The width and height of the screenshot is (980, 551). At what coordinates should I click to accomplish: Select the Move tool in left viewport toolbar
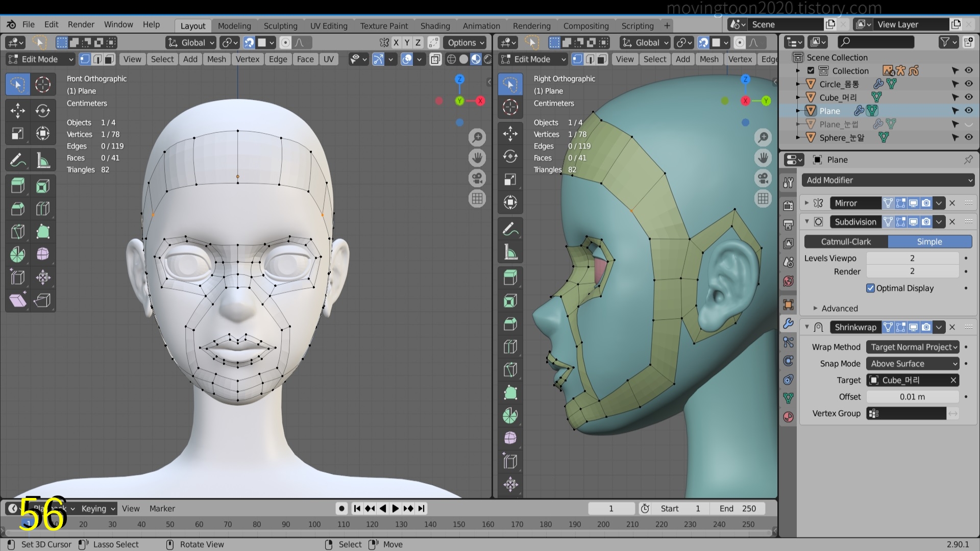click(x=18, y=111)
